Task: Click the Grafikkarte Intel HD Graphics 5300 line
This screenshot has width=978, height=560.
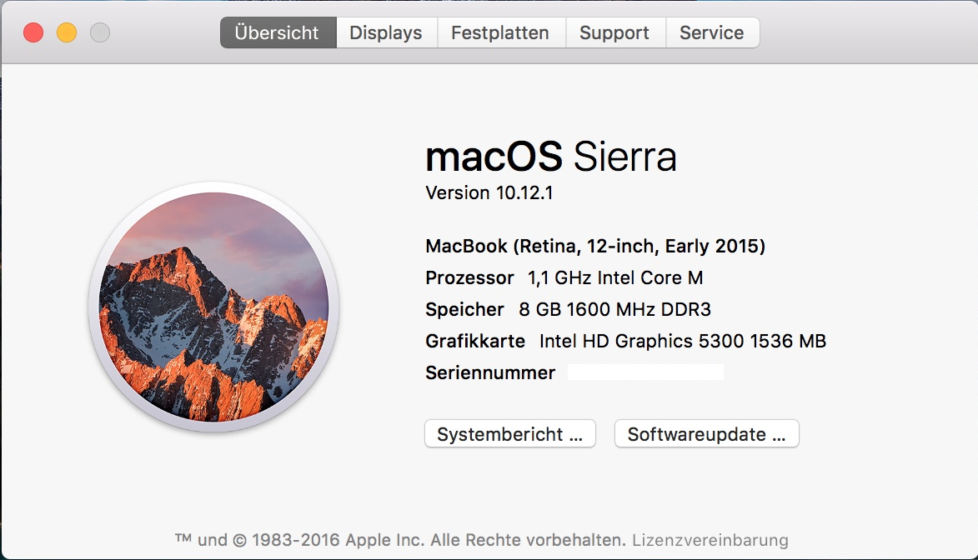Action: [x=625, y=341]
